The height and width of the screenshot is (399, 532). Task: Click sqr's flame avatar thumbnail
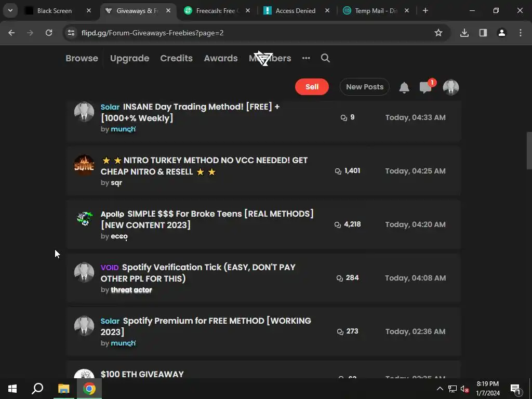coord(84,165)
